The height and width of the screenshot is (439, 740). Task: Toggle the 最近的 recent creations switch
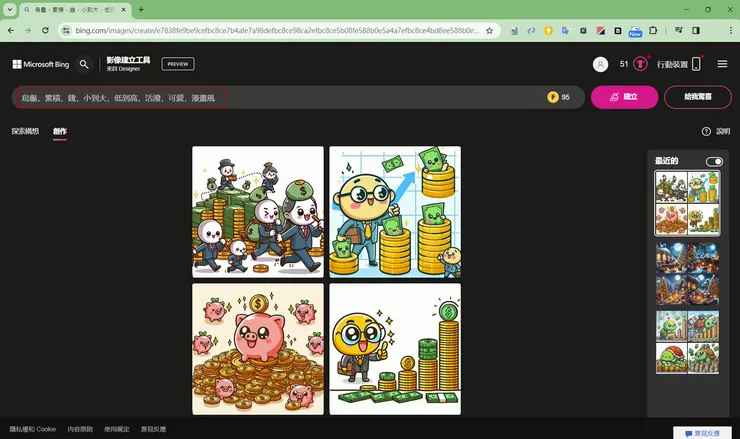tap(713, 161)
